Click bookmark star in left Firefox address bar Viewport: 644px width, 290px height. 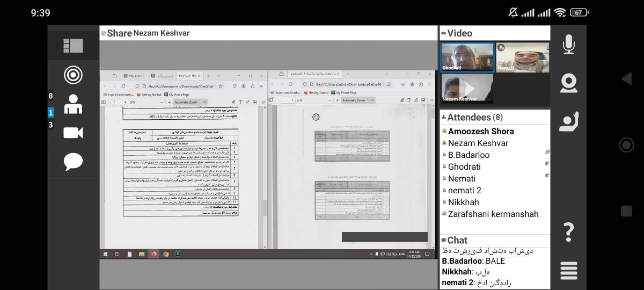tap(221, 86)
